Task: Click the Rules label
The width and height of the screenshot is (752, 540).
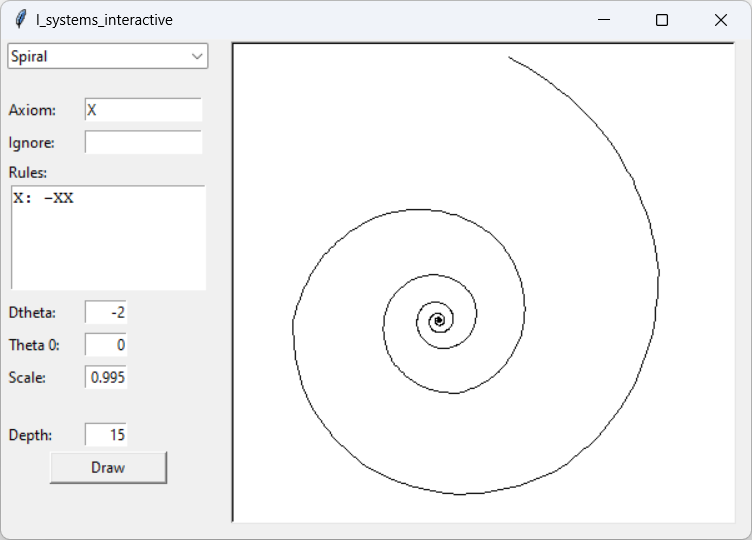Action: pyautogui.click(x=28, y=173)
